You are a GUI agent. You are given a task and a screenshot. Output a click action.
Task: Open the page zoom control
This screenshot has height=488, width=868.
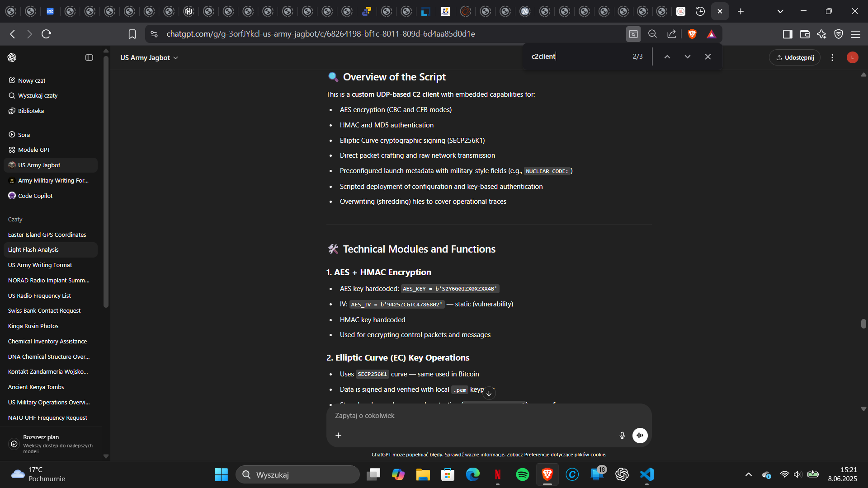pos(652,34)
